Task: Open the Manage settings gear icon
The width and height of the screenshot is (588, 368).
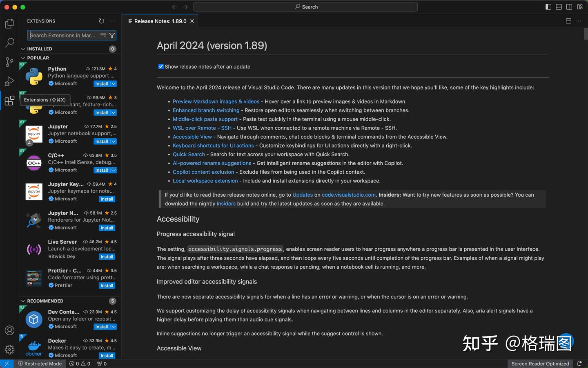Action: click(9, 350)
